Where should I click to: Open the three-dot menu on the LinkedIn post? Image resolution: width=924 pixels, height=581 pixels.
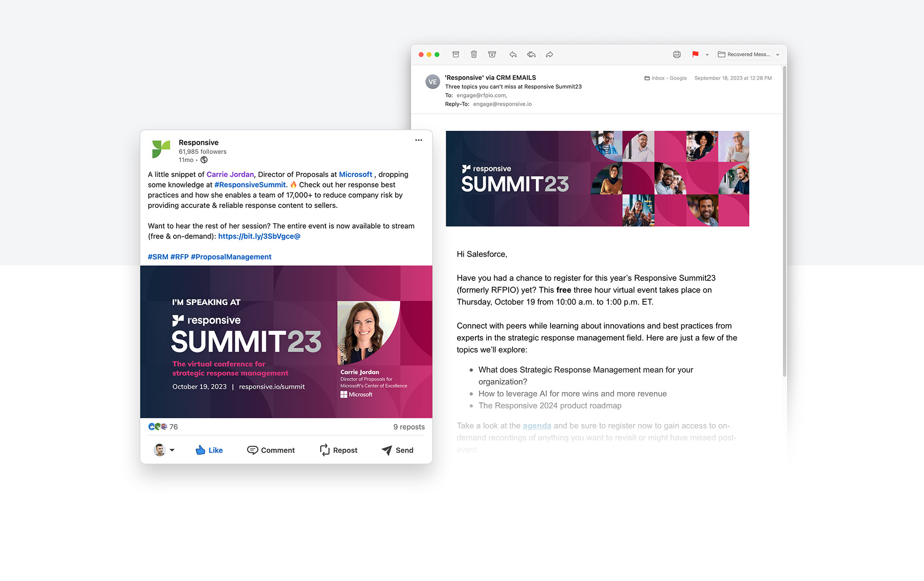pyautogui.click(x=419, y=140)
